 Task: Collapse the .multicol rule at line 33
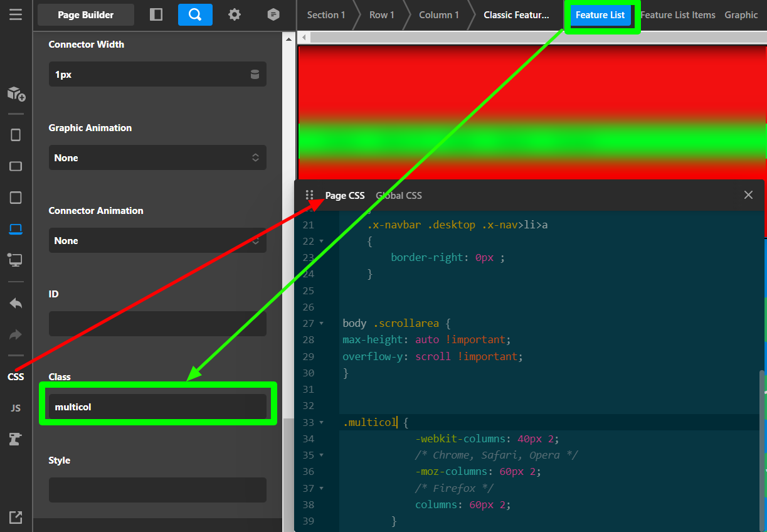322,423
